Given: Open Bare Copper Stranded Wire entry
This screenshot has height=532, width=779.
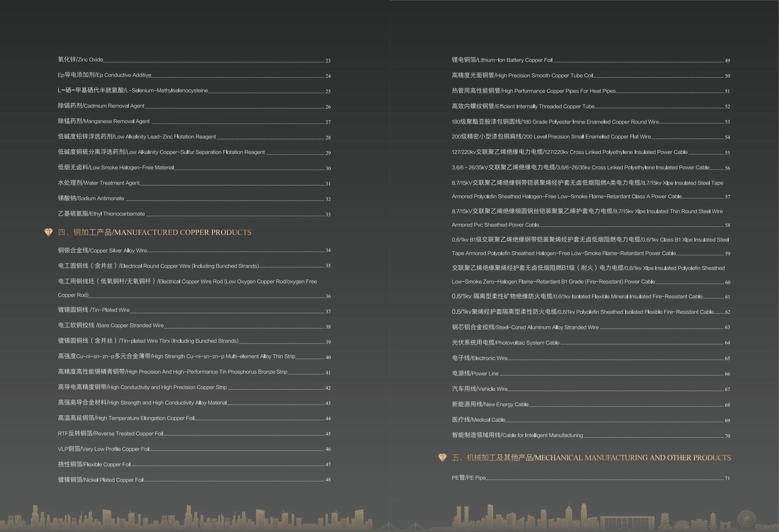Looking at the screenshot, I should coord(111,325).
